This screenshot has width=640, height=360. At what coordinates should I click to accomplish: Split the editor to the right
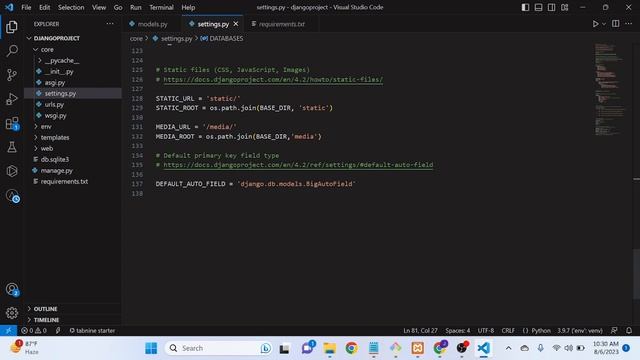[x=616, y=24]
